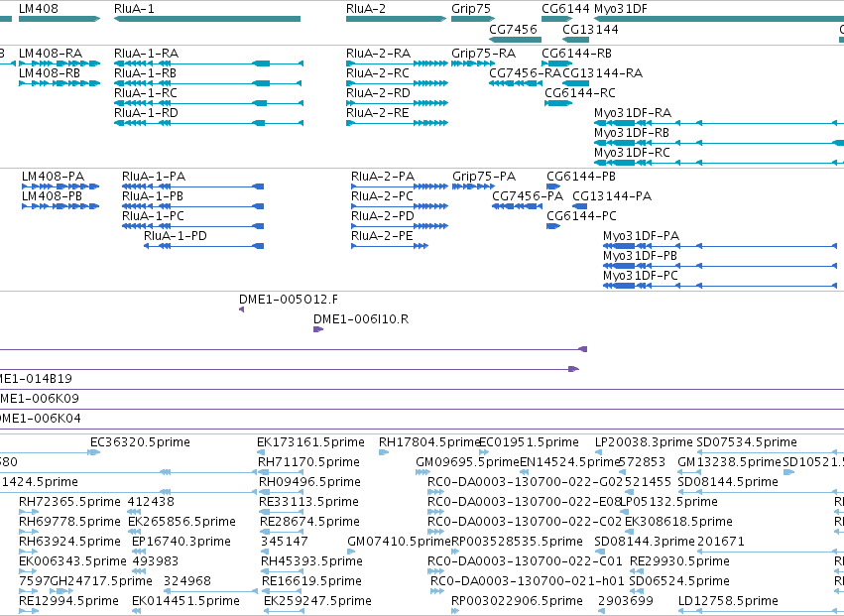Select CG13144-PA CDS feature
This screenshot has width=844, height=616.
tap(579, 206)
